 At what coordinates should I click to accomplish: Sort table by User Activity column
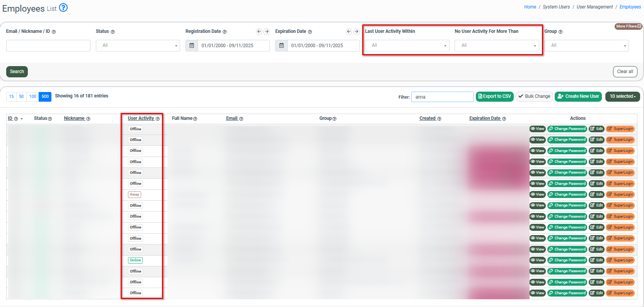141,118
